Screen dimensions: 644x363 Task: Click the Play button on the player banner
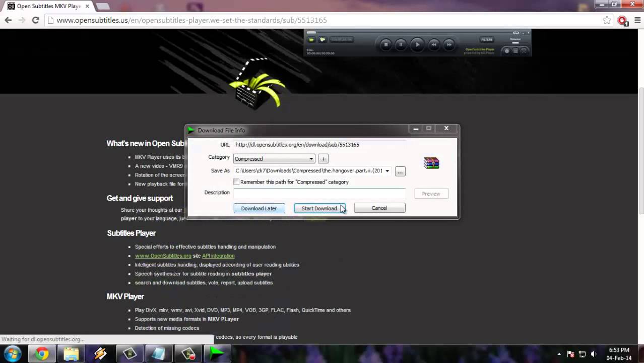click(417, 44)
